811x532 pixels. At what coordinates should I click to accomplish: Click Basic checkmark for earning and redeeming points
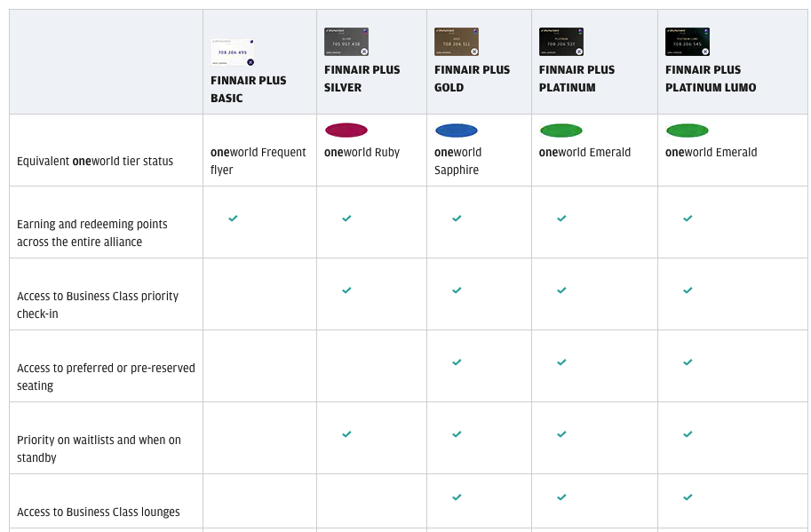point(233,218)
